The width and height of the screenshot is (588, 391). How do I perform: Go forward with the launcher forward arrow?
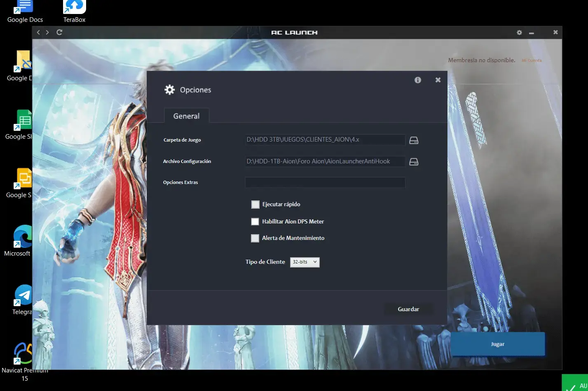coord(47,32)
